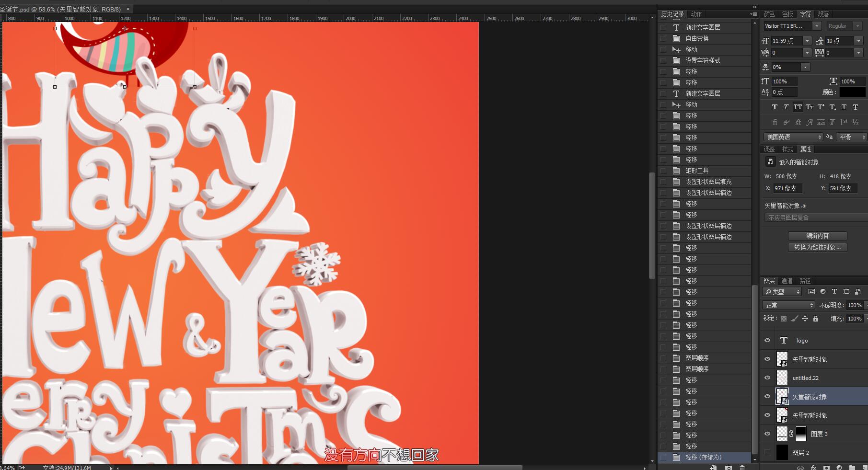Open the 正常 blend mode dropdown
868x470 pixels.
tap(788, 305)
